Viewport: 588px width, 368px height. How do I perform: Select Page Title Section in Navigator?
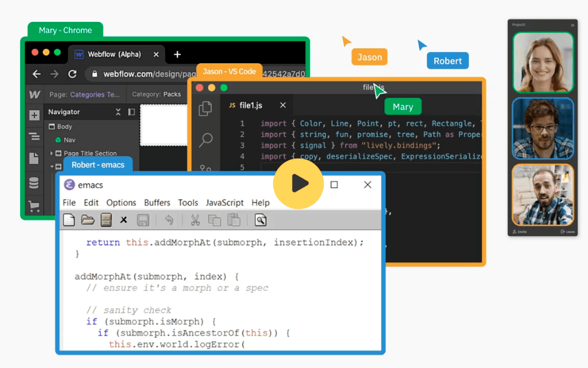(90, 153)
